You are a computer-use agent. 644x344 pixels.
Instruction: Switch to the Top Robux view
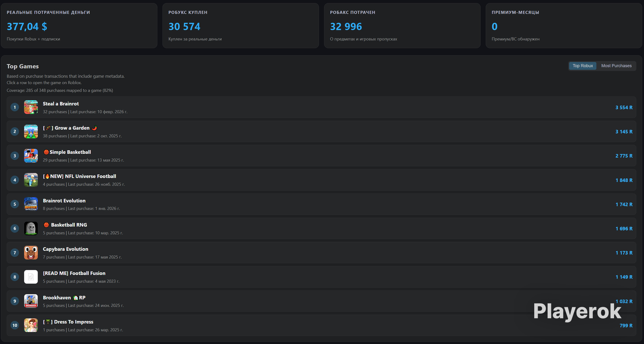[583, 66]
